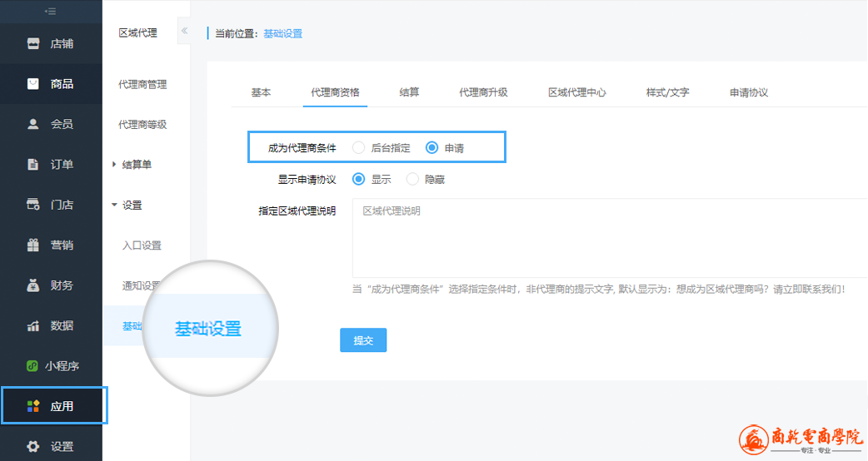Switch to the 结算 tab
Viewport: 868px width, 461px height.
click(409, 92)
